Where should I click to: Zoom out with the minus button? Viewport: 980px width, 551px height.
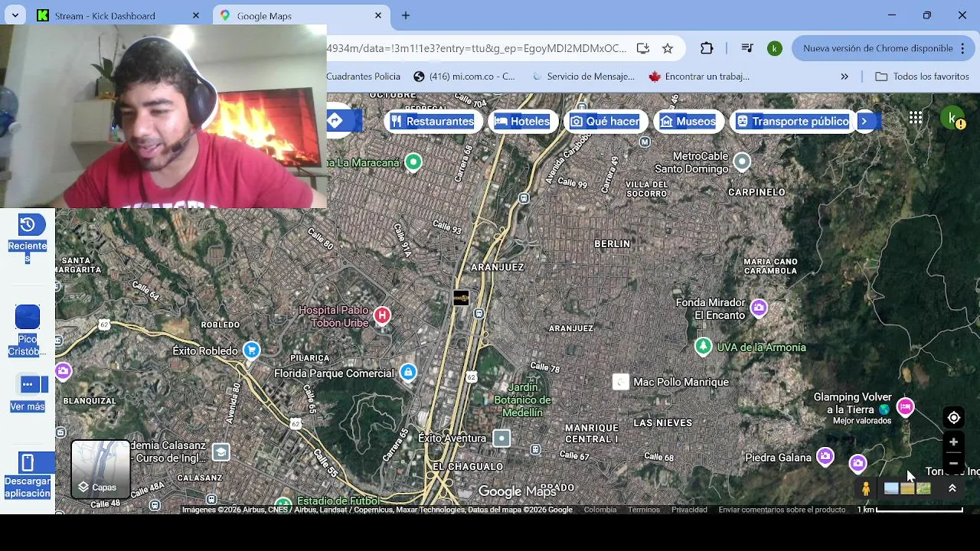[x=953, y=463]
